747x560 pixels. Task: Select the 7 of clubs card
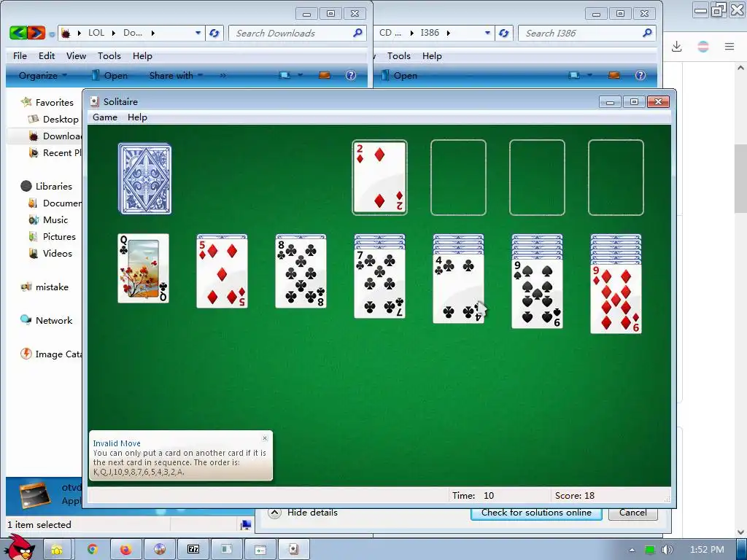(379, 284)
